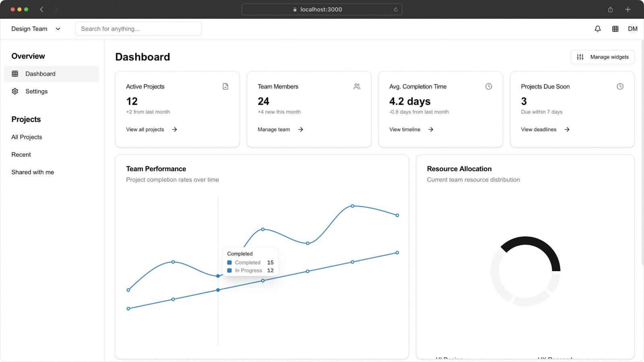
Task: Click the clock icon on Projects Due Soon card
Action: (x=620, y=86)
